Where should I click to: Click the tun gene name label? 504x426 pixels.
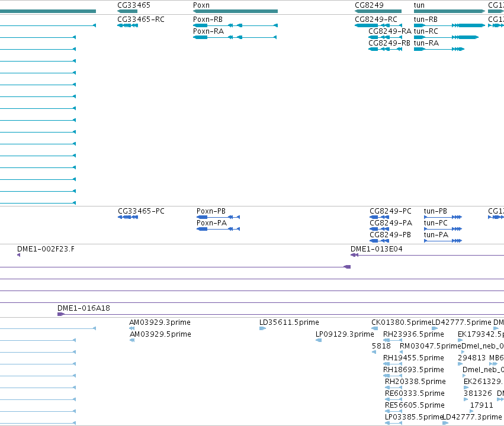click(419, 5)
